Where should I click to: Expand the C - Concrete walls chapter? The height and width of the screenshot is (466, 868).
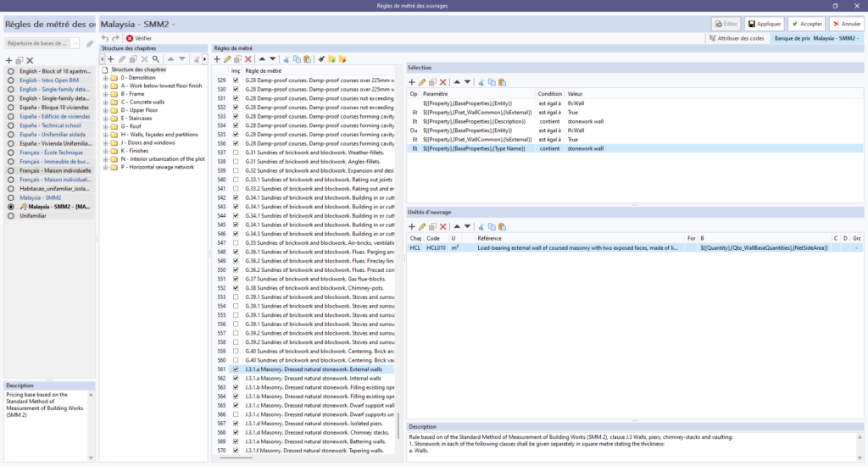(105, 103)
